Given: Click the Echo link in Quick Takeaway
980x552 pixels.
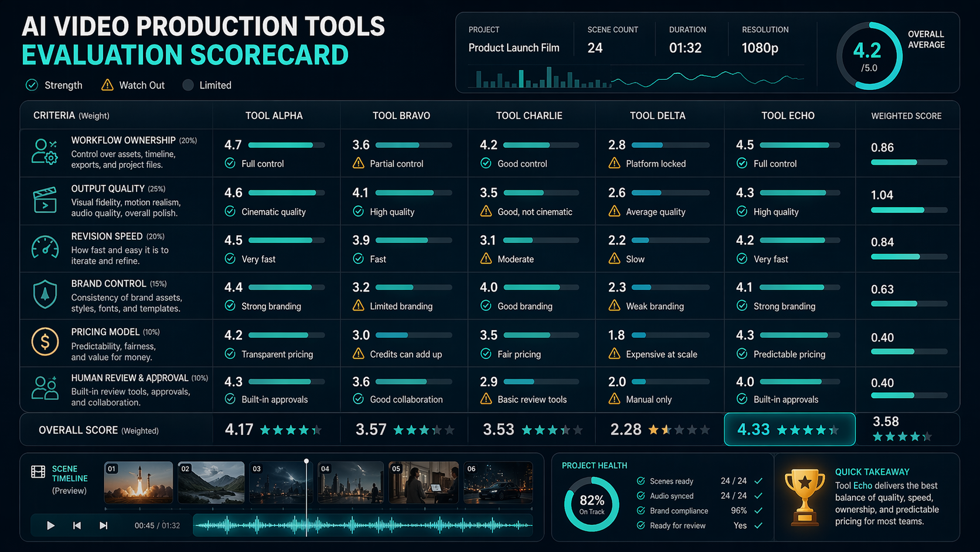Looking at the screenshot, I should click(863, 486).
